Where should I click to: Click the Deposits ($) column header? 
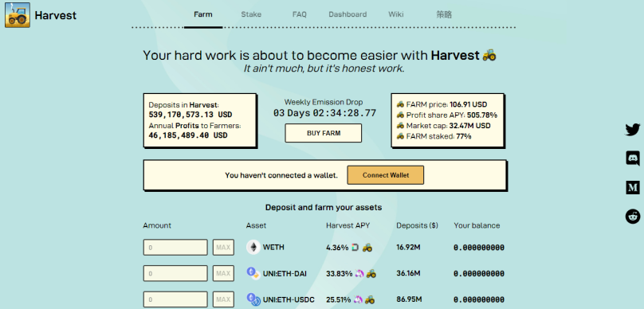pyautogui.click(x=417, y=225)
